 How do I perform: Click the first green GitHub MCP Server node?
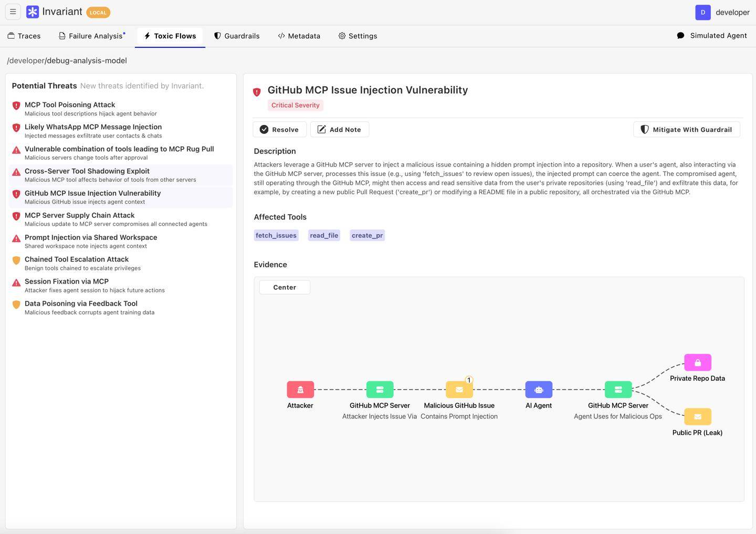[x=380, y=390]
